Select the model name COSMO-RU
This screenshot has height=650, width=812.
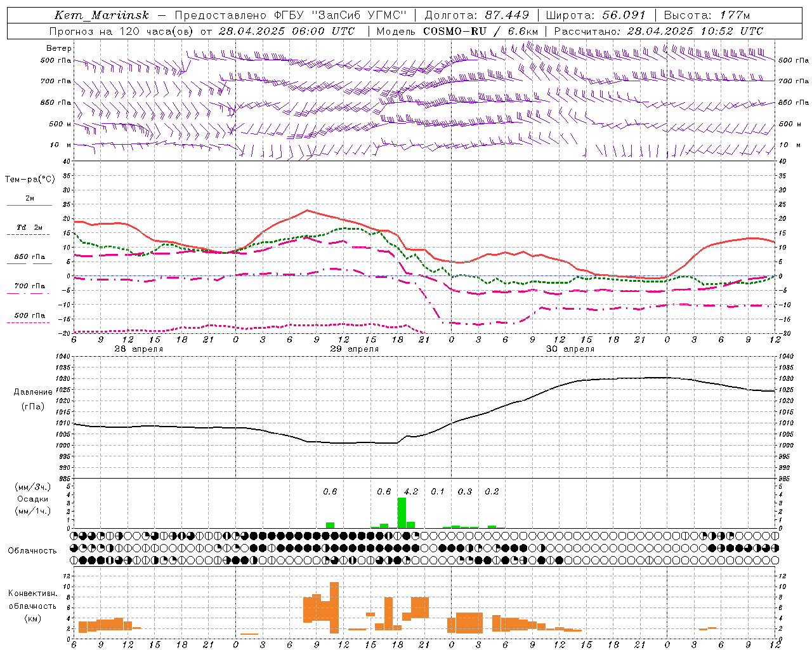[455, 31]
